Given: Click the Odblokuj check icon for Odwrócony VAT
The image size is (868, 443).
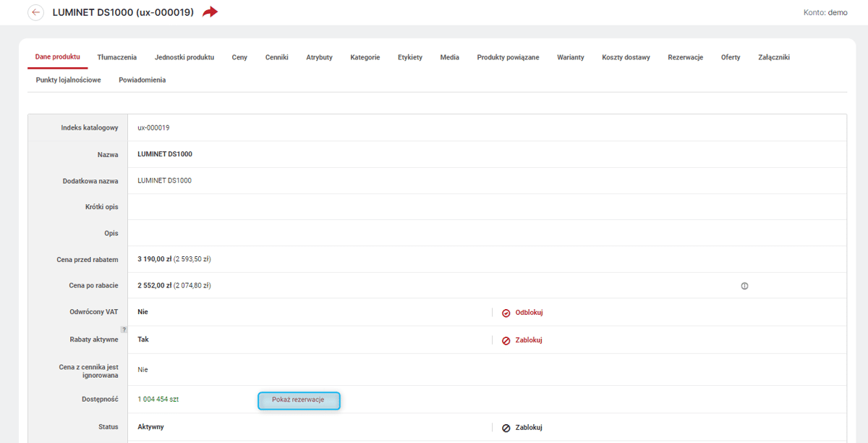Looking at the screenshot, I should coord(506,313).
